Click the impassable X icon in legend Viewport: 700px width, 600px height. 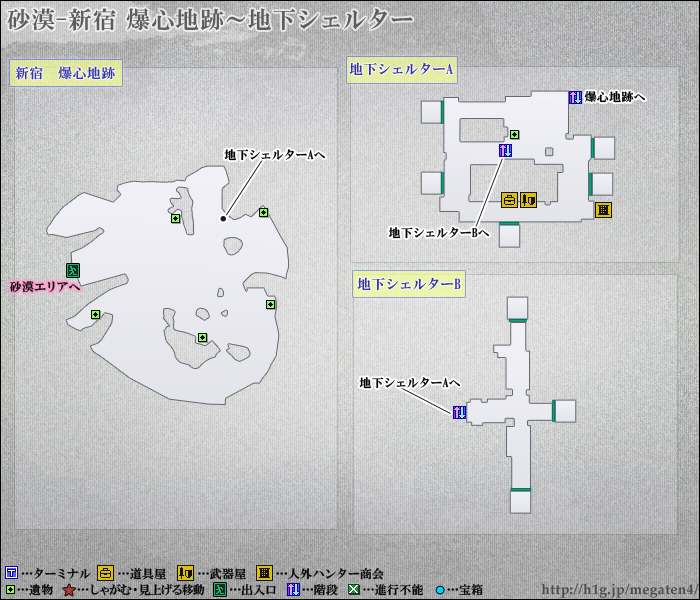click(352, 591)
